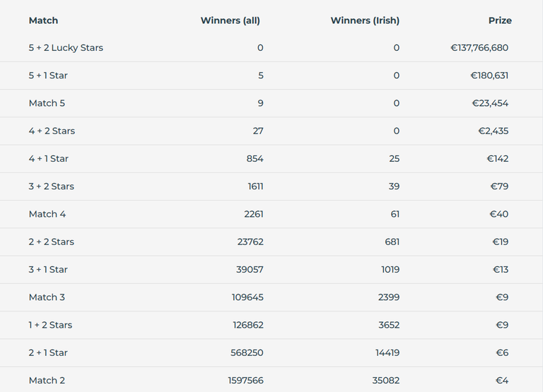Click 3652 Irish winners for 1 + 2 Stars
Viewport: 543px width, 392px height.
pyautogui.click(x=389, y=325)
